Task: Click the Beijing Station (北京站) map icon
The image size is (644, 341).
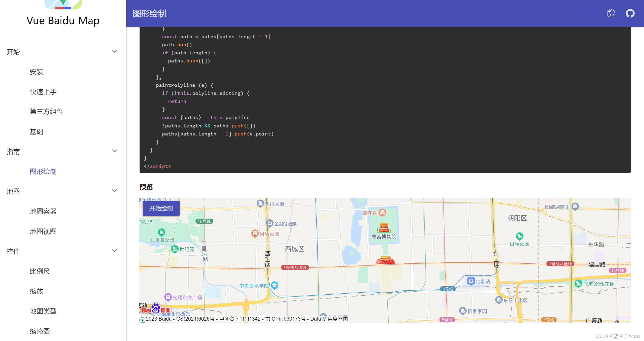Action: click(471, 281)
